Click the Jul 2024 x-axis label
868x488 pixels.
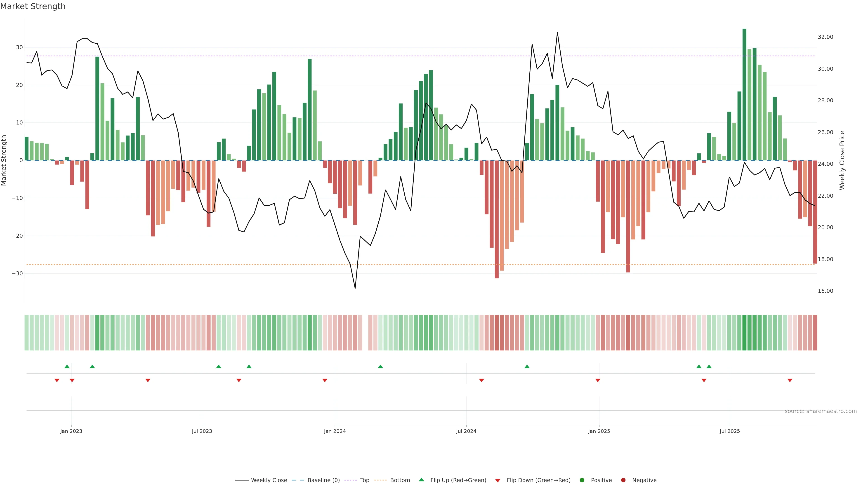click(466, 431)
